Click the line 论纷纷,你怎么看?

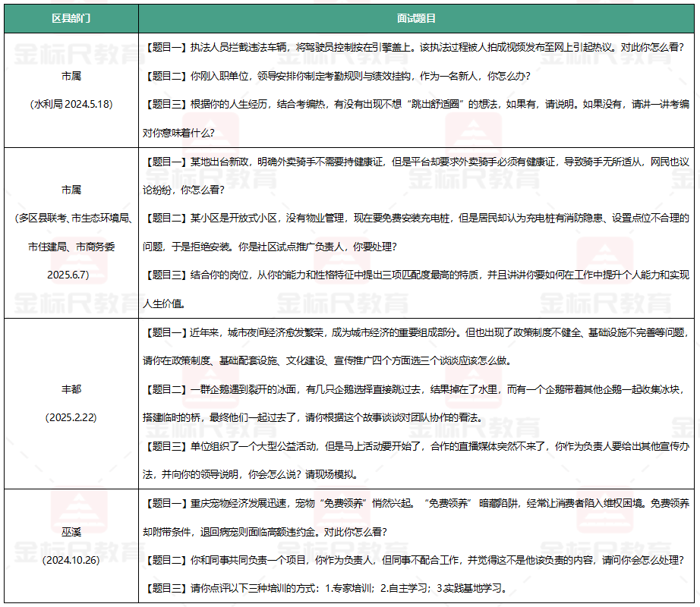(x=184, y=190)
